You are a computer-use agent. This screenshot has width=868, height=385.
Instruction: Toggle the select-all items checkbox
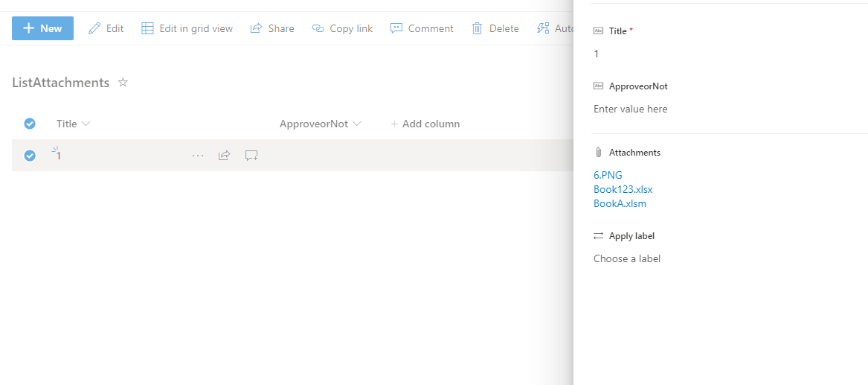tap(30, 124)
